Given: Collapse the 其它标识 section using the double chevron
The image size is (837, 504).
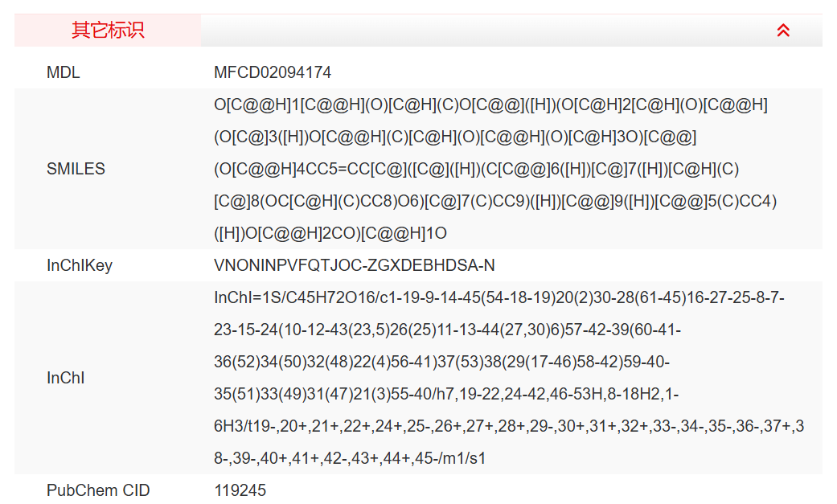Looking at the screenshot, I should click(x=783, y=31).
